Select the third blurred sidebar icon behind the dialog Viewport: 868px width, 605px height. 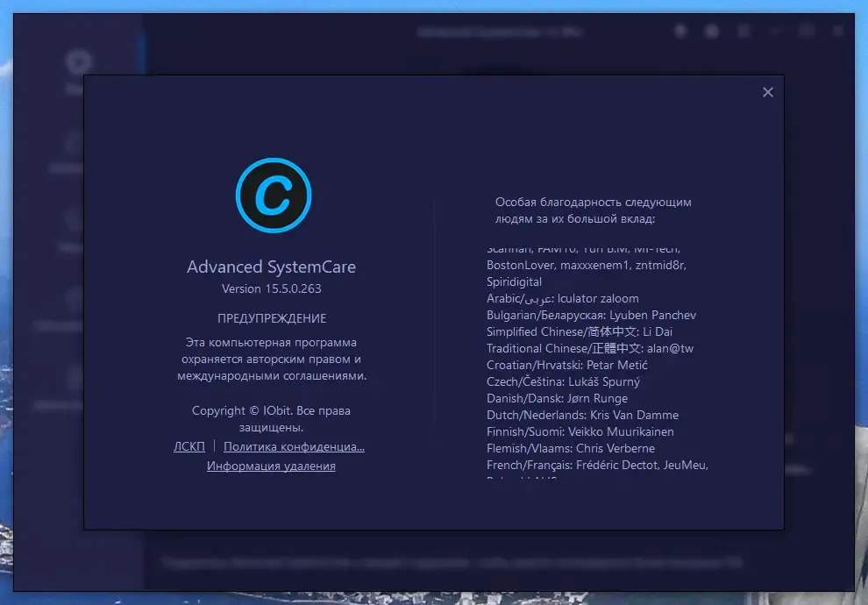[74, 220]
